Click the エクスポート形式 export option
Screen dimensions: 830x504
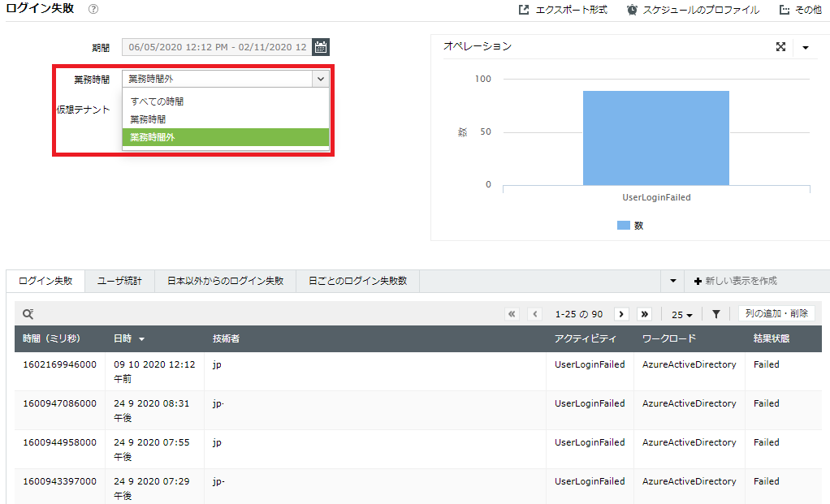point(564,10)
